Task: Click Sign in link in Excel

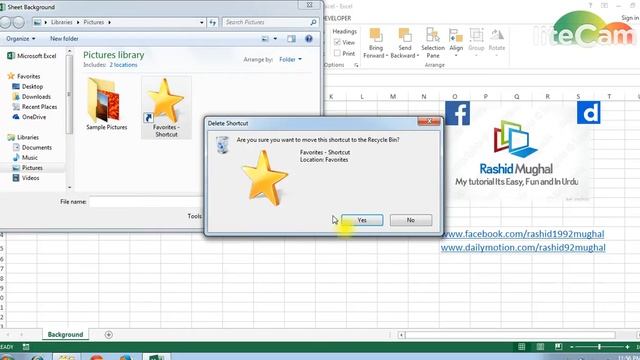Action: click(630, 18)
